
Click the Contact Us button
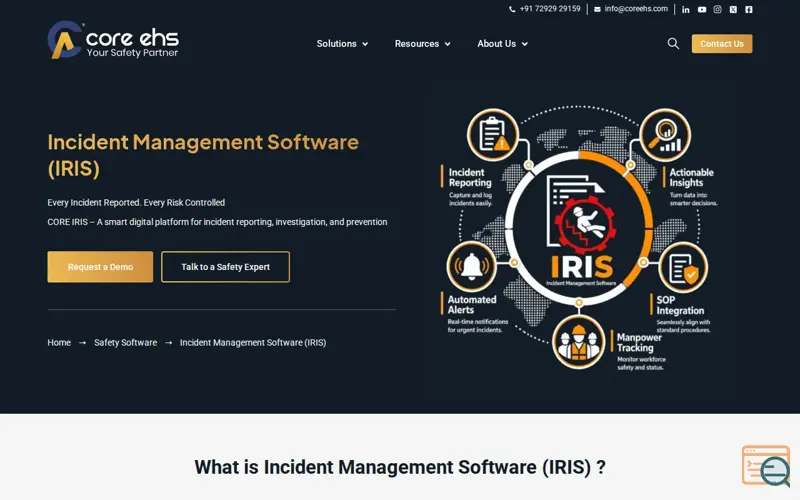tap(722, 44)
